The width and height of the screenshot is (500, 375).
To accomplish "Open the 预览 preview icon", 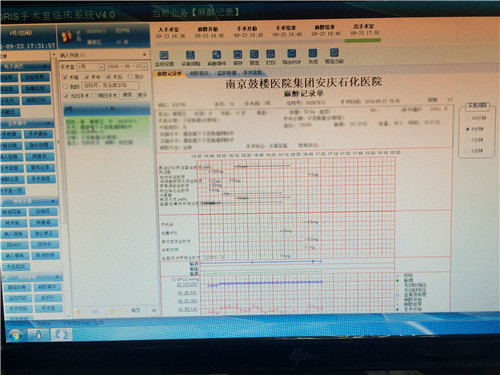I will pos(254,54).
